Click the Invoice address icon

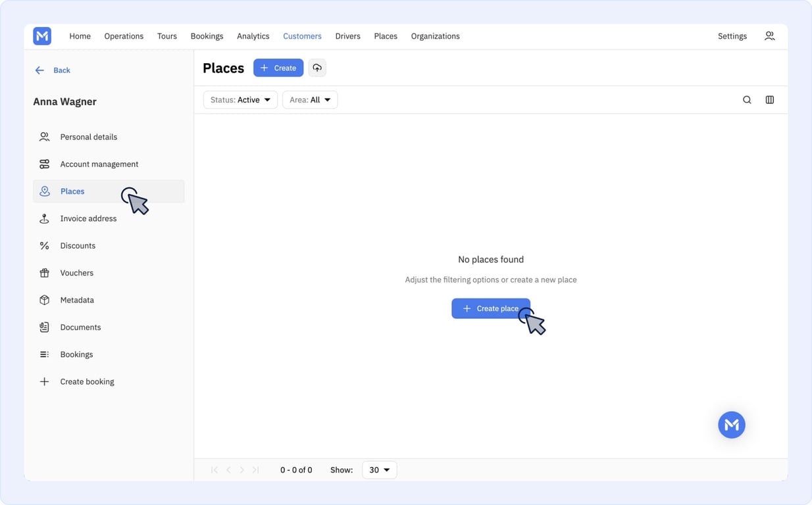44,218
